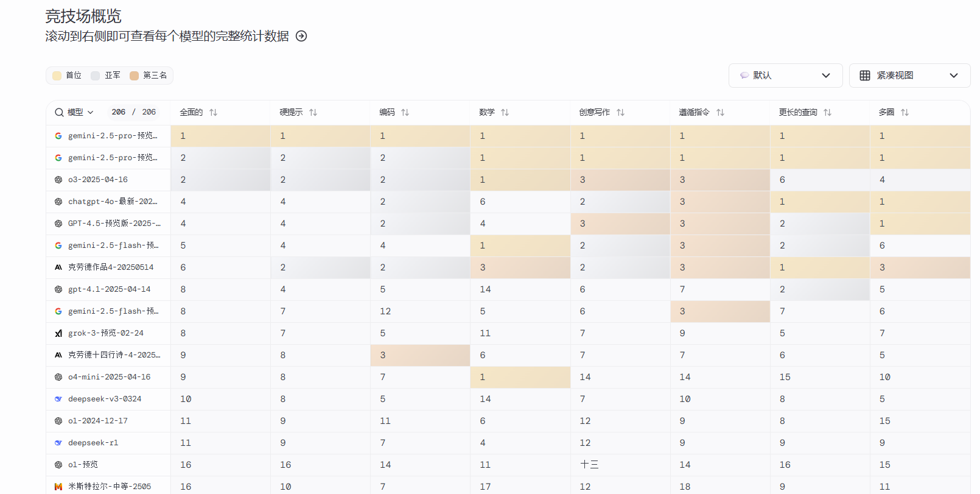This screenshot has height=494, width=980.
Task: Click DeepSeek icon beside deepseek-v3-0324
Action: pos(58,399)
